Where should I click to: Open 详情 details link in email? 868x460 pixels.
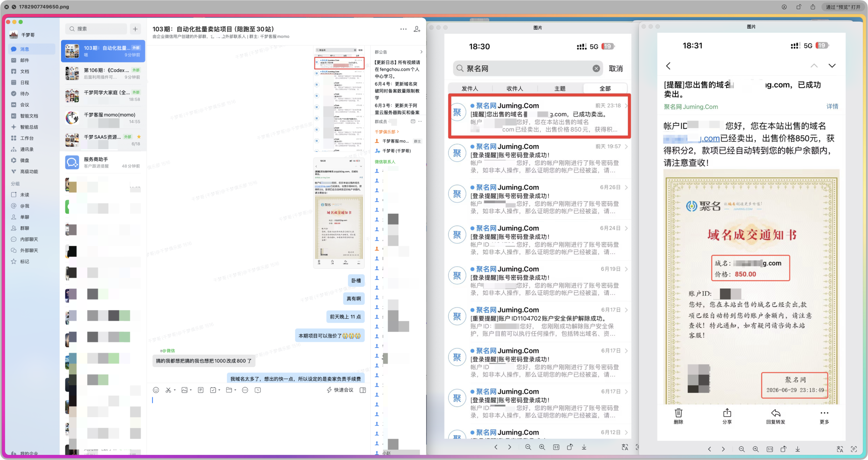[x=832, y=106]
